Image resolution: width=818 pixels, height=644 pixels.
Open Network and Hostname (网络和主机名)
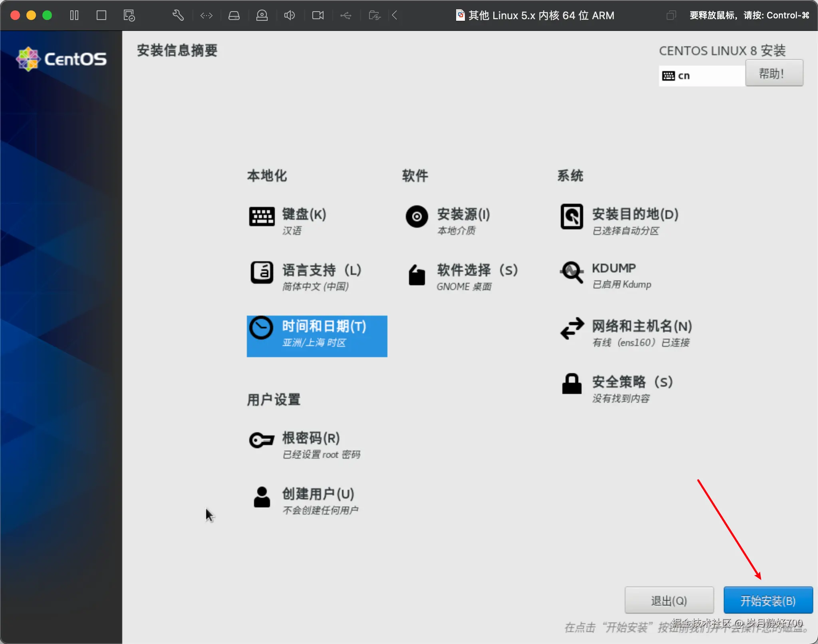(641, 326)
